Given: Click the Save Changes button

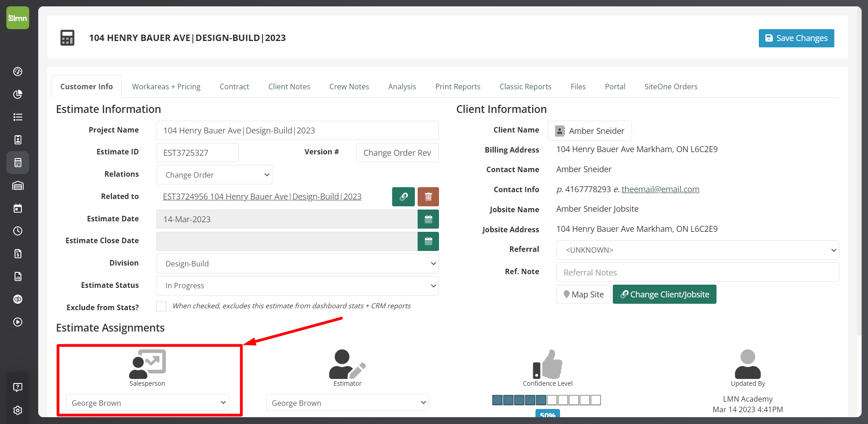Looking at the screenshot, I should (x=797, y=38).
